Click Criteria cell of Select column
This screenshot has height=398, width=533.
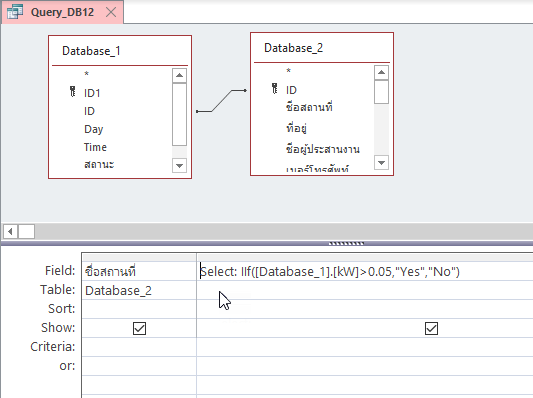click(x=365, y=347)
